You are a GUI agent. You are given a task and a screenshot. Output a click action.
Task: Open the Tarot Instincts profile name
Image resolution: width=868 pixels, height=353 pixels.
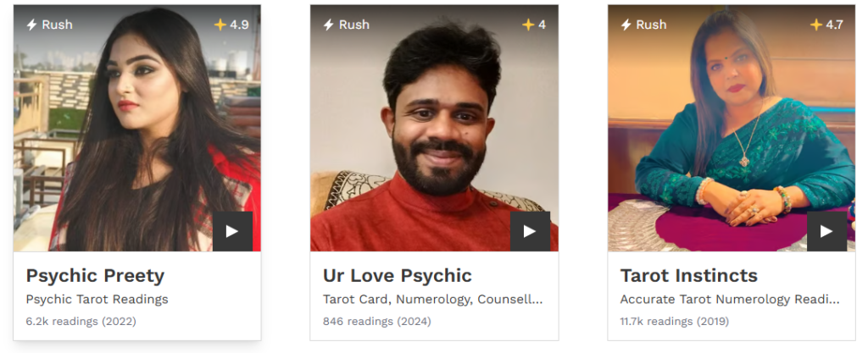coord(688,275)
